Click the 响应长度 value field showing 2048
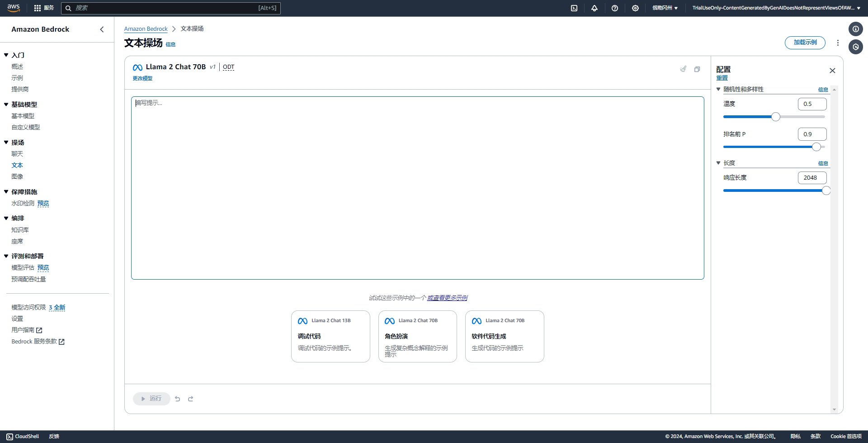 812,178
